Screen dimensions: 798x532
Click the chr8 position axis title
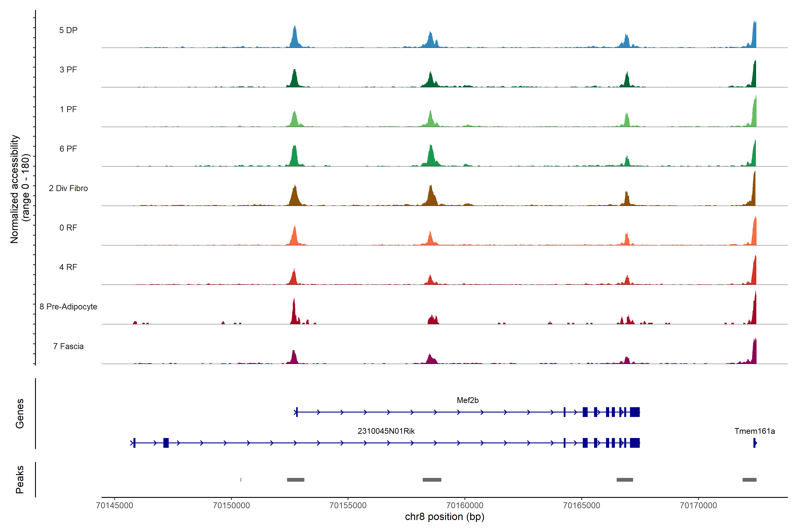pyautogui.click(x=444, y=517)
